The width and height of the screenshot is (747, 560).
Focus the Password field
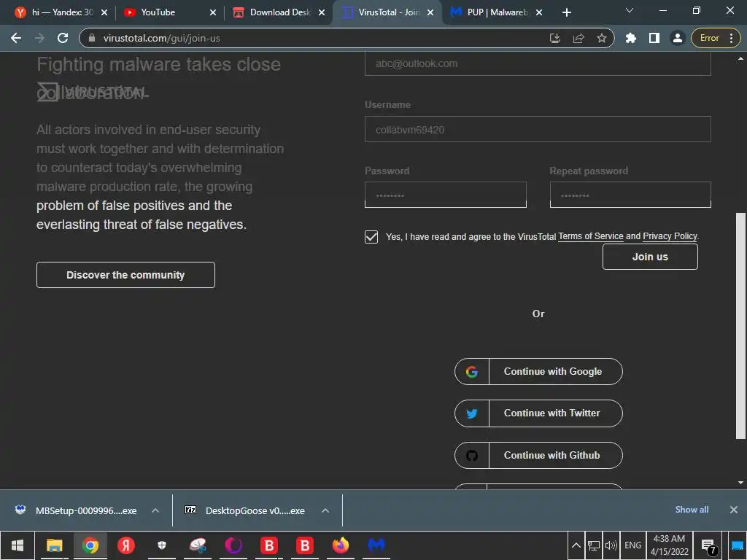pos(446,195)
